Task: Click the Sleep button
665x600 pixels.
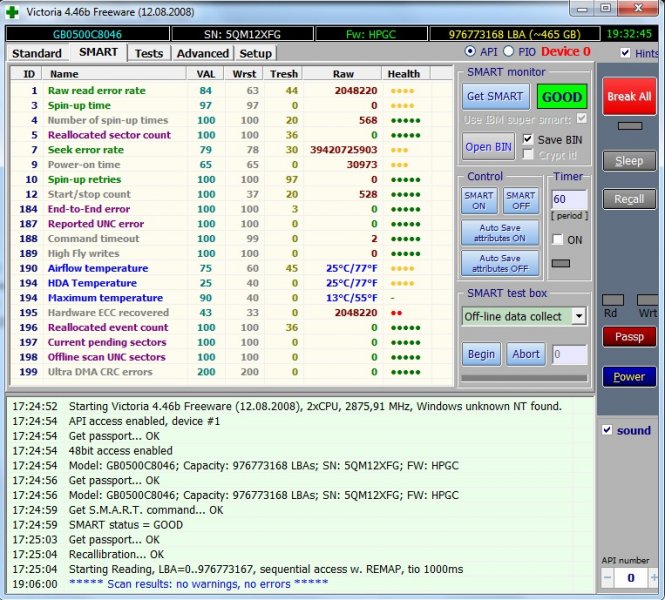Action: coord(628,161)
